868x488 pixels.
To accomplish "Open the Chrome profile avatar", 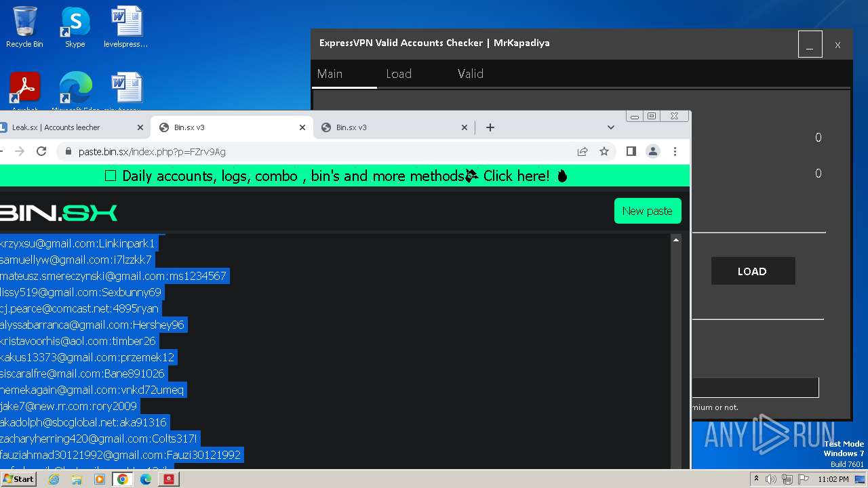I will 653,152.
